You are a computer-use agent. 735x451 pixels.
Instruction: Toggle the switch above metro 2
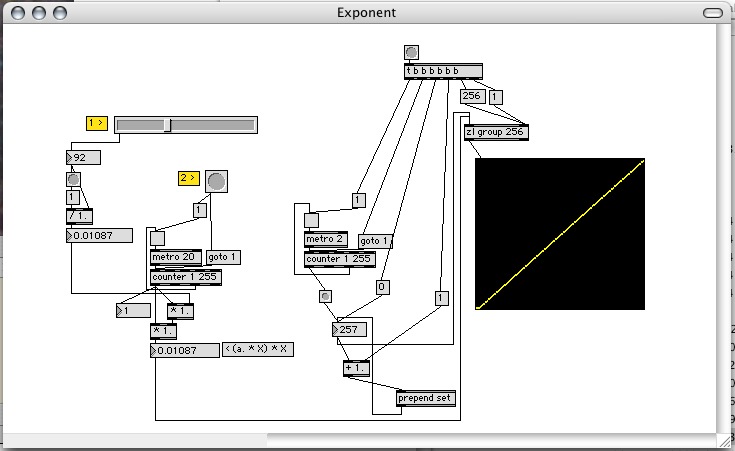coord(311,220)
